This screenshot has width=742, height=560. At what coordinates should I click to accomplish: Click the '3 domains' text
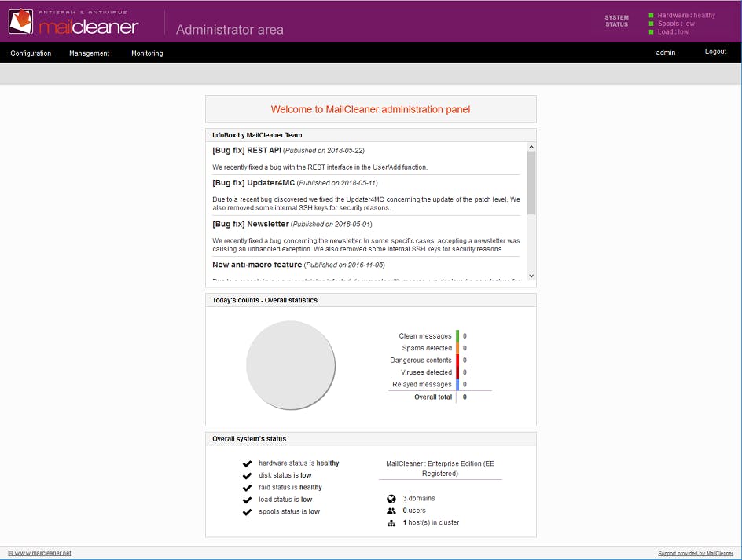point(419,499)
